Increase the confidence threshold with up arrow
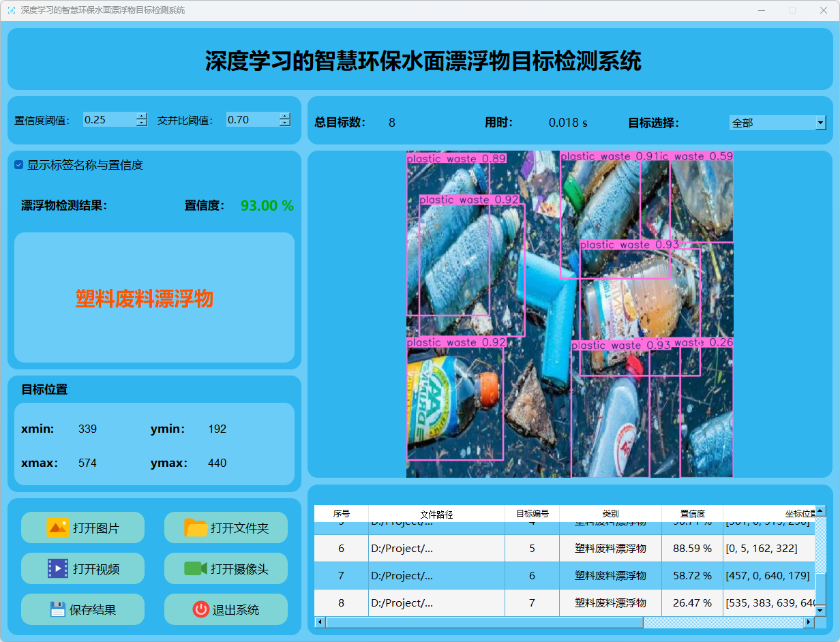 tap(141, 116)
